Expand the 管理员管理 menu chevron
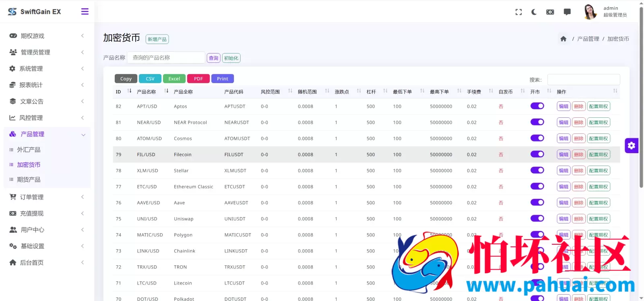The height and width of the screenshot is (301, 644). 83,52
